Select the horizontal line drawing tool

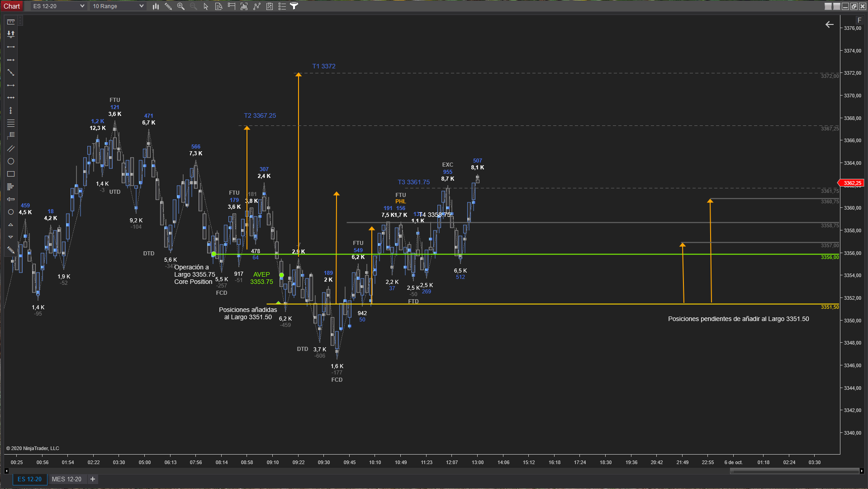click(x=11, y=85)
